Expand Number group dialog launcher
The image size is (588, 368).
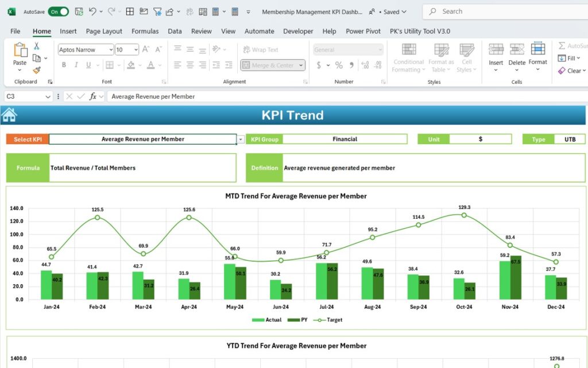tap(383, 82)
